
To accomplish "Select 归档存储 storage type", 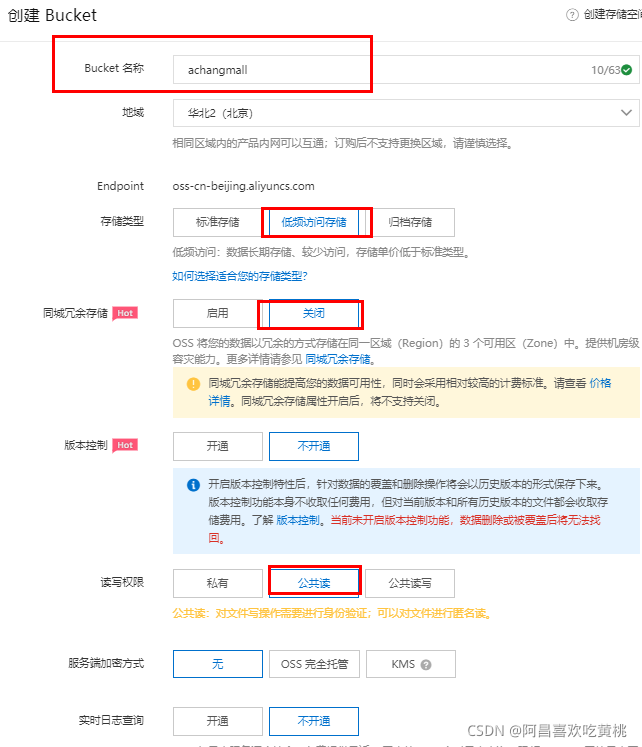I will point(410,222).
